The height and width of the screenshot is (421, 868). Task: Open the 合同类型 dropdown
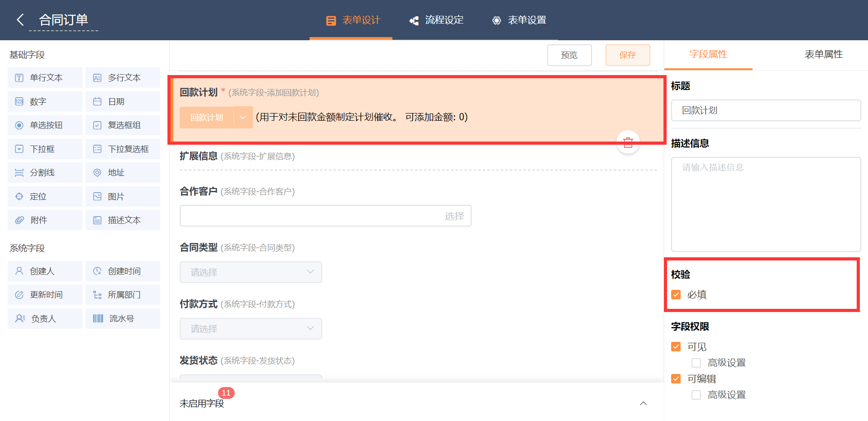tap(251, 272)
